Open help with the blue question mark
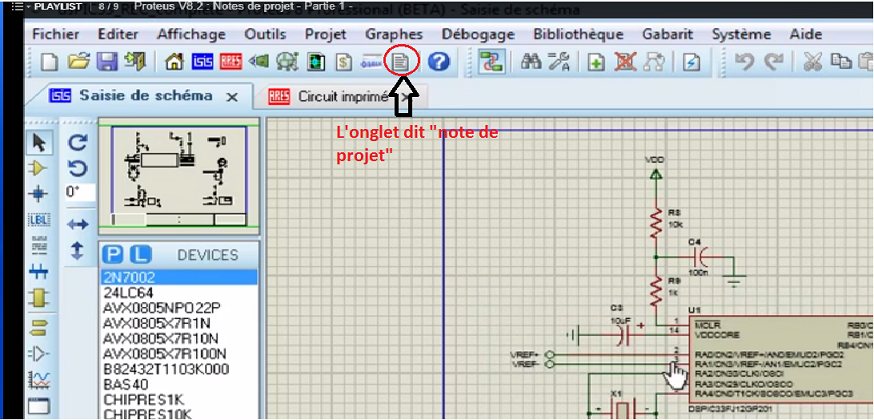This screenshot has height=420, width=874. point(439,62)
